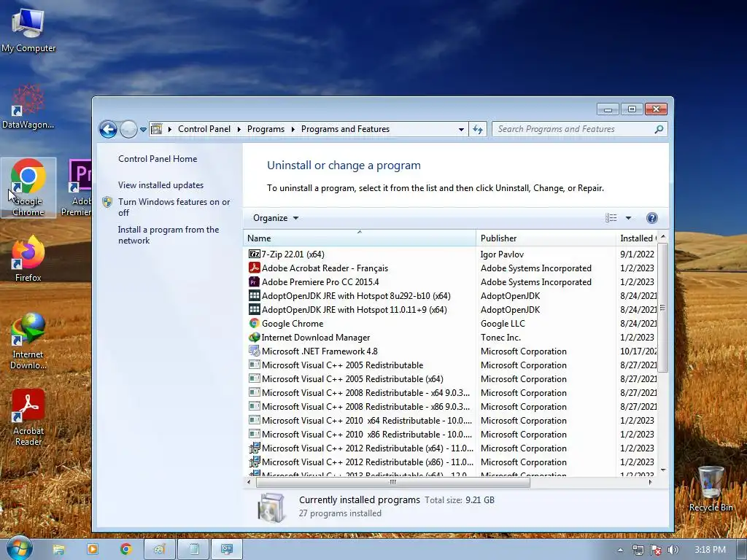Open Turn Windows features on or off
Viewport: 747px width, 560px height.
click(x=174, y=207)
